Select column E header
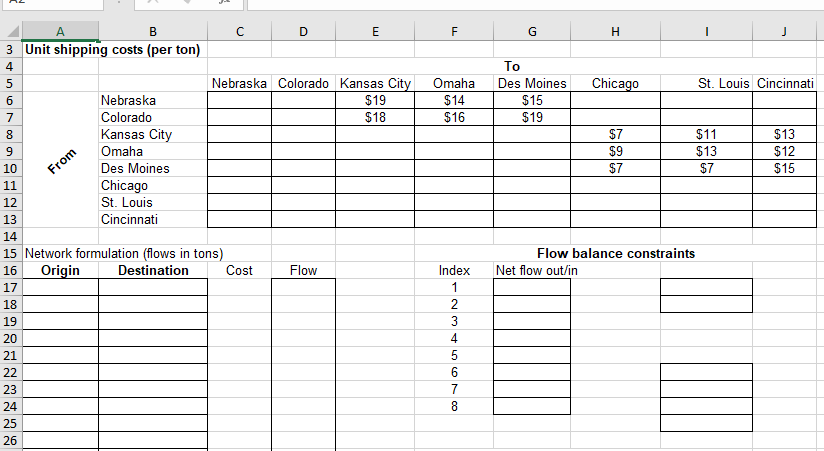The image size is (824, 451). 375,32
